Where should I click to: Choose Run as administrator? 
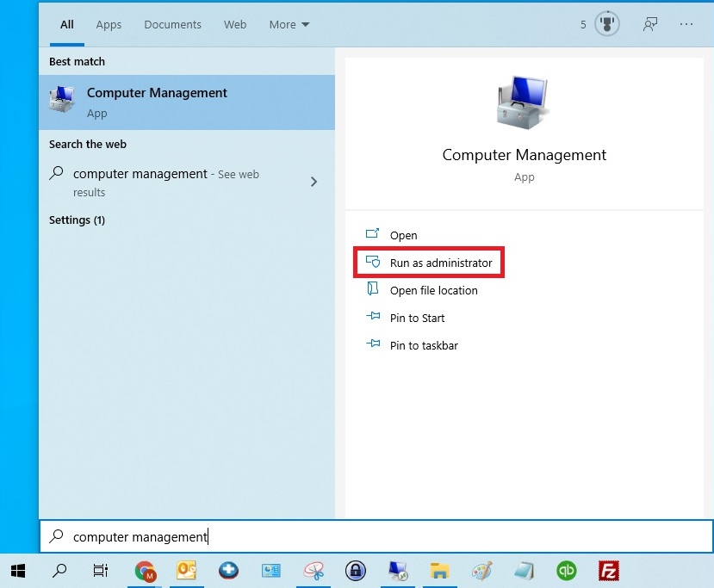[x=429, y=263]
